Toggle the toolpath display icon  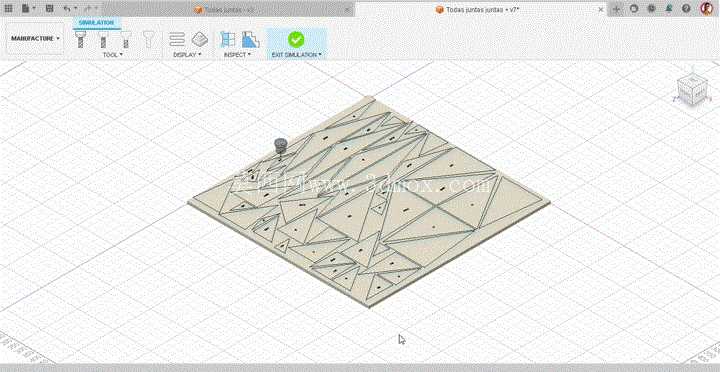[x=177, y=39]
